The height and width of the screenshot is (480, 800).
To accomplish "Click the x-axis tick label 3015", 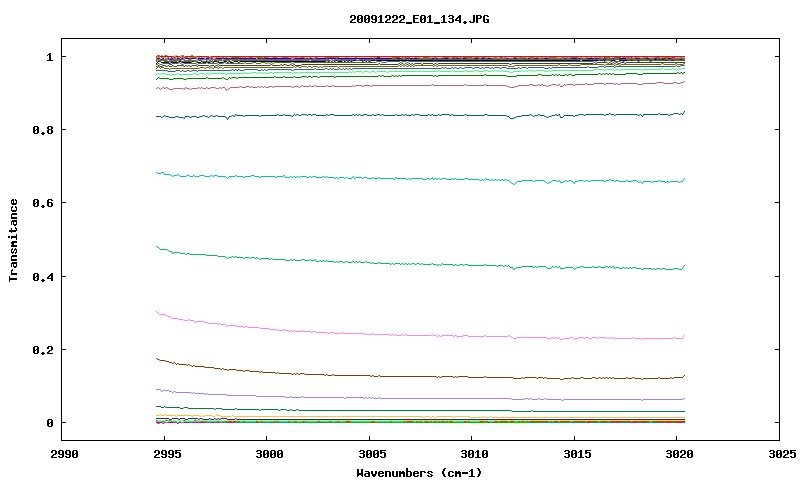I will tap(577, 454).
